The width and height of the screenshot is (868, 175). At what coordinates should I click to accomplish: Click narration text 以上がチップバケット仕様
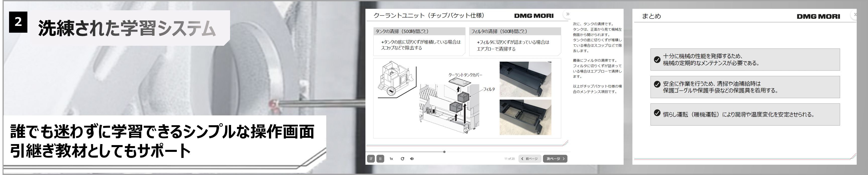click(x=597, y=89)
